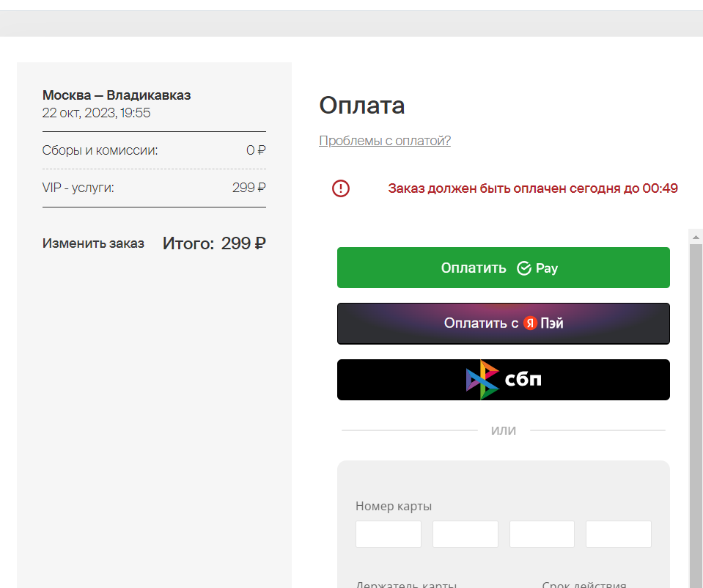
Task: Click the red exclamation warning icon
Action: (340, 188)
